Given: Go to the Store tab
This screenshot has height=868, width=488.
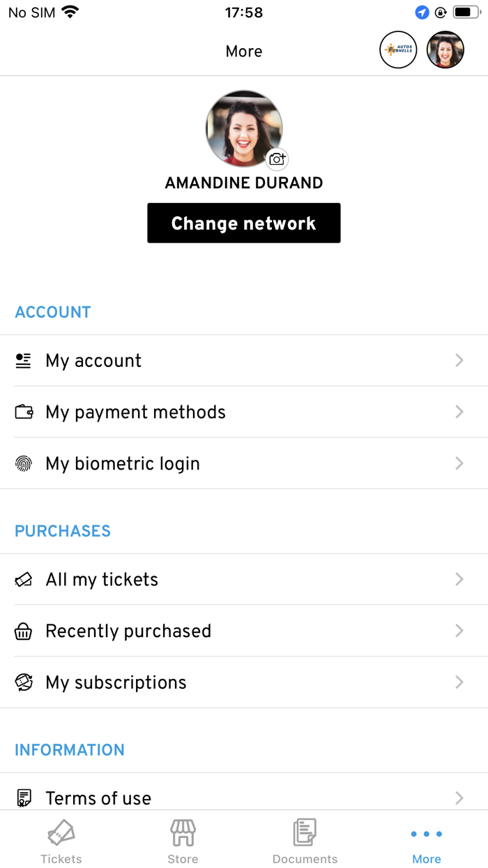Looking at the screenshot, I should tap(183, 841).
